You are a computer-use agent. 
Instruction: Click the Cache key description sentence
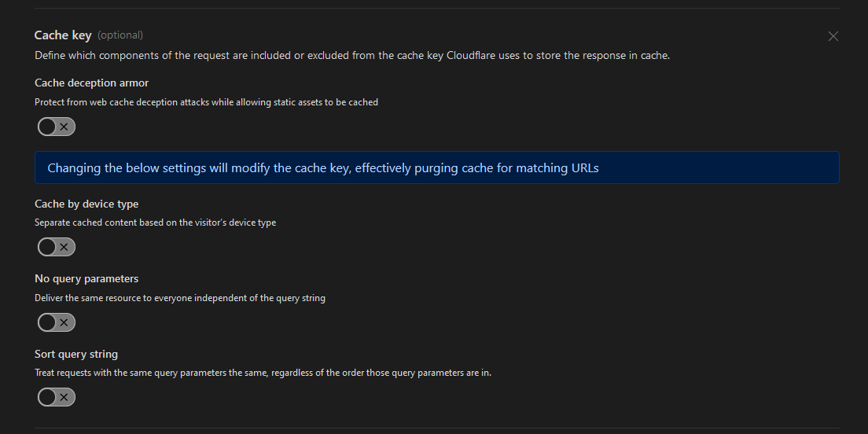(x=352, y=56)
